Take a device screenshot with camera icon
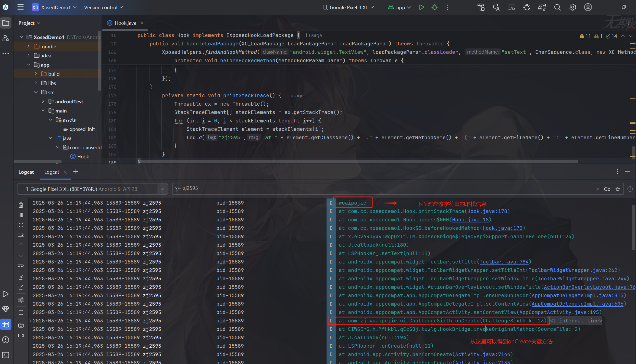 21,325
